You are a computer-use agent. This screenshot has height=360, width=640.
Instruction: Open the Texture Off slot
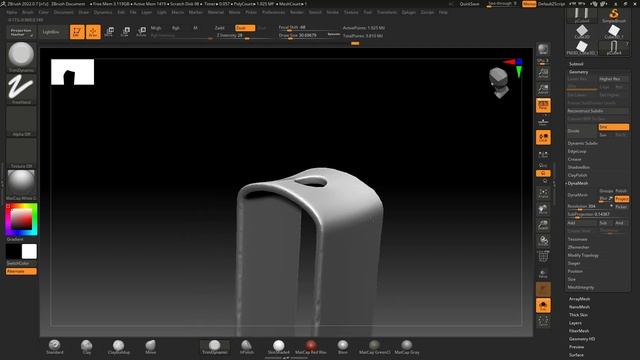click(21, 153)
